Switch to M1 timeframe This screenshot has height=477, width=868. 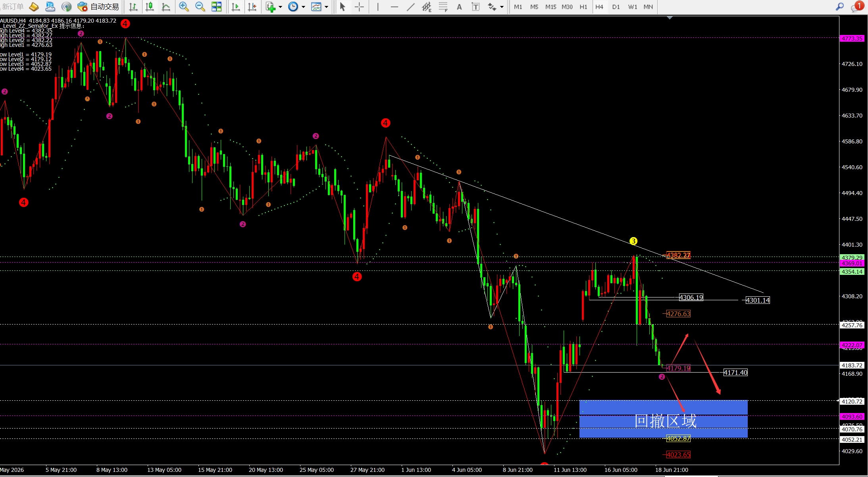click(518, 7)
